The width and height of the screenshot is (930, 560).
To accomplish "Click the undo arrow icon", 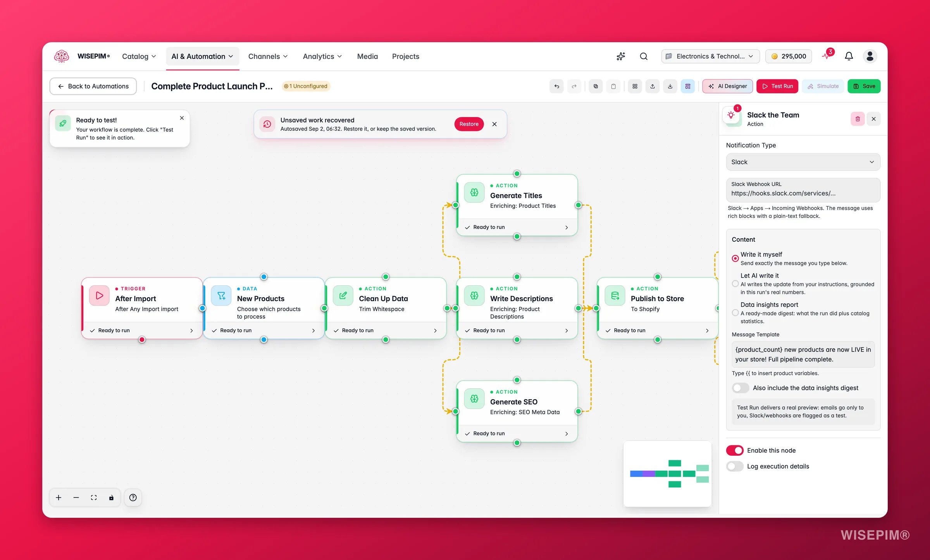I will point(556,86).
